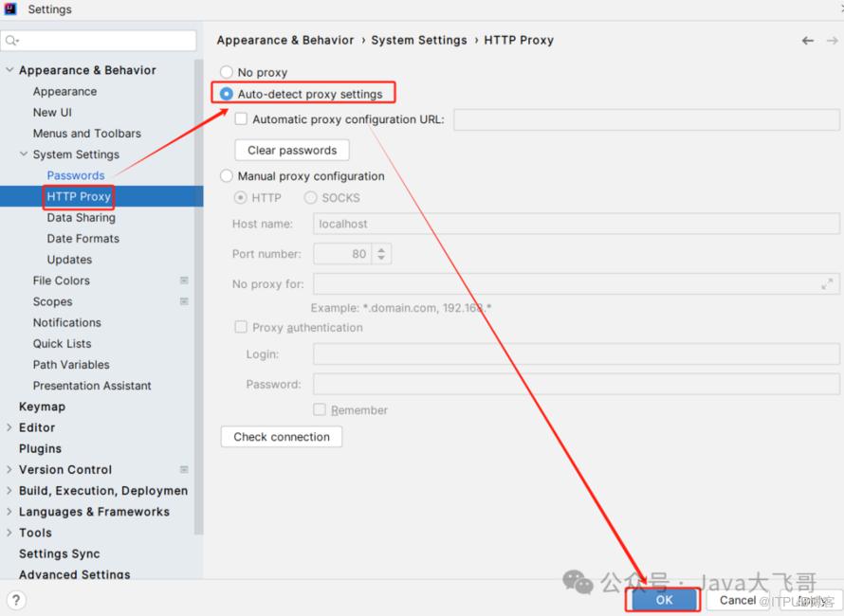Screen dimensions: 844x616
Task: Open Keymap settings page
Action: tap(42, 407)
